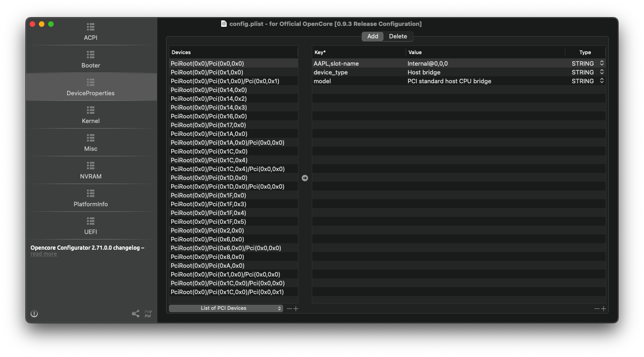Sort by the Key* column header

click(x=359, y=52)
